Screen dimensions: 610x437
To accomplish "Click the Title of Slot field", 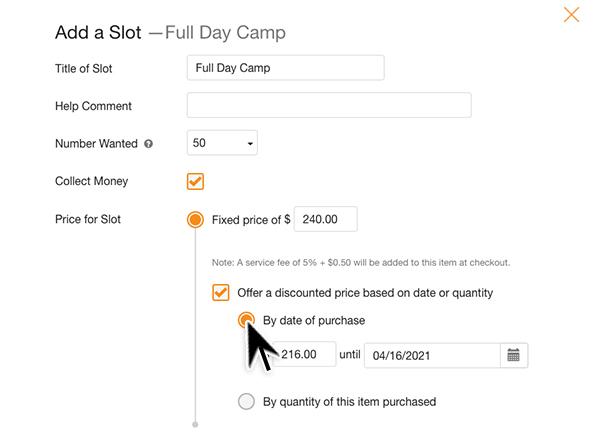I will (x=285, y=68).
